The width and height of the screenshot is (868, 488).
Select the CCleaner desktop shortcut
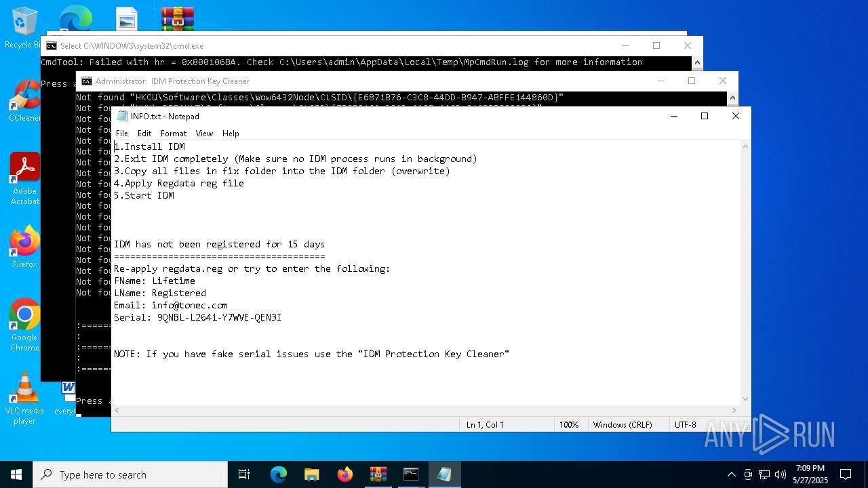[24, 101]
